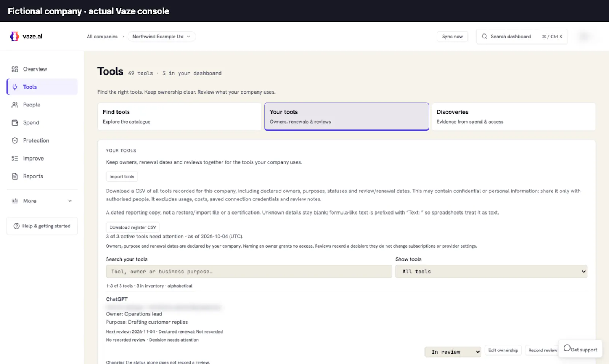Viewport: 609px width, 364px height.
Task: Focus the Search your tools field
Action: [249, 272]
